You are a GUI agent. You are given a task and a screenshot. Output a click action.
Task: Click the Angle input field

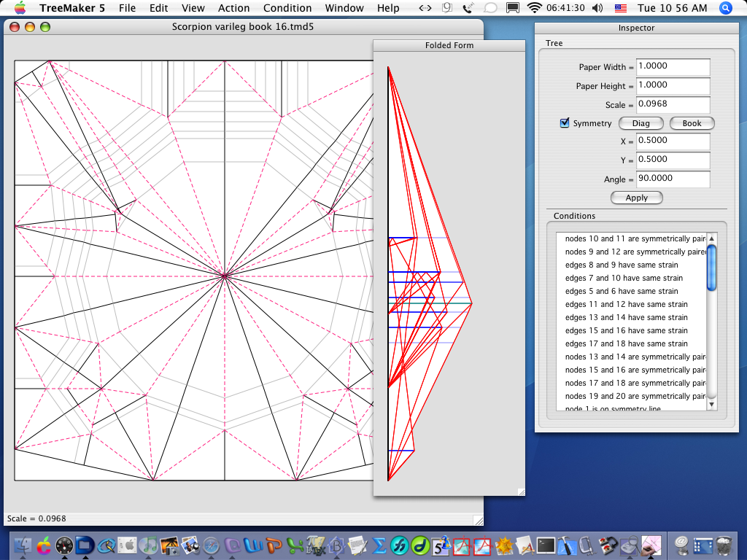point(673,179)
